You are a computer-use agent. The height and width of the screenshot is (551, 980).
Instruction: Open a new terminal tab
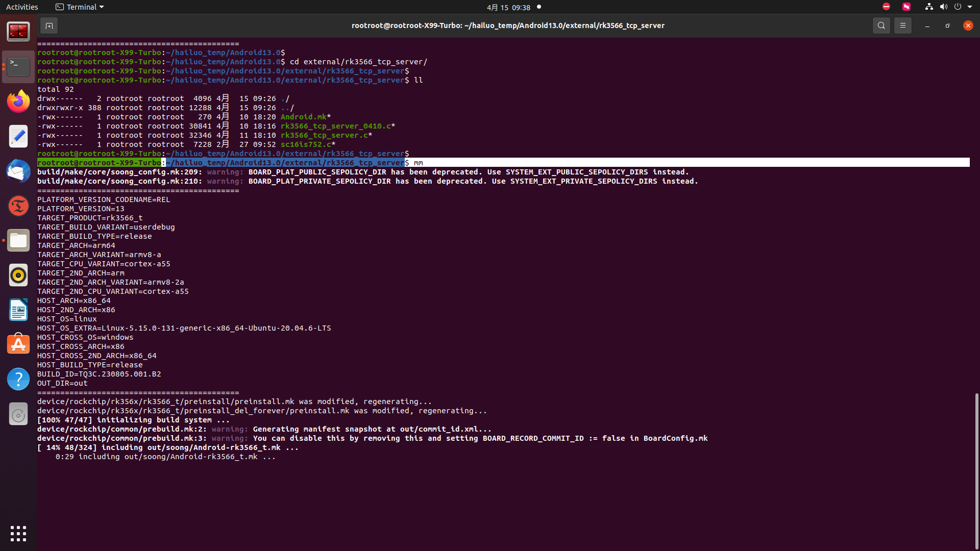(49, 26)
